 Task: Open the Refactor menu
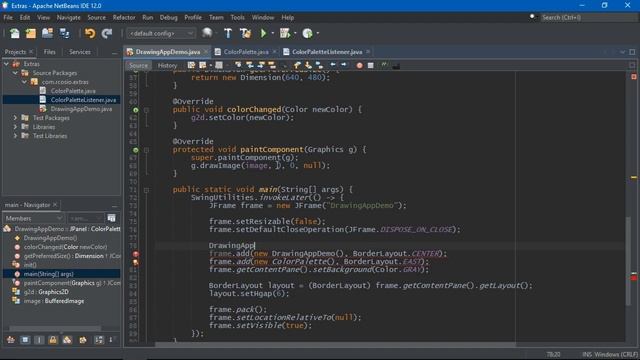click(x=124, y=18)
